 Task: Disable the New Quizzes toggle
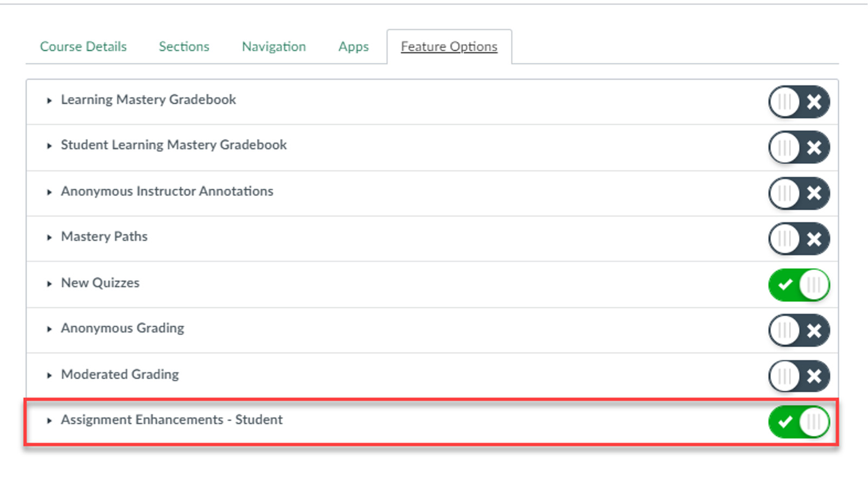(x=799, y=284)
